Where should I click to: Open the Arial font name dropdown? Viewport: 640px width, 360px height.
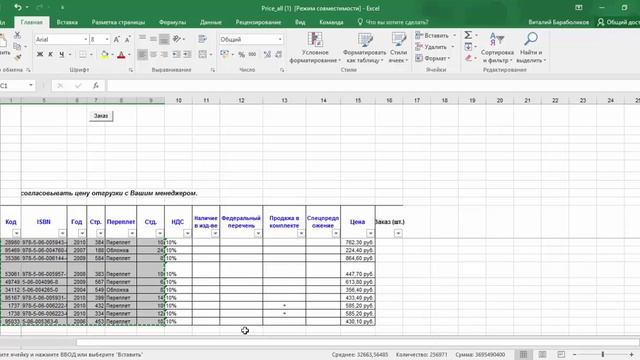pyautogui.click(x=86, y=39)
